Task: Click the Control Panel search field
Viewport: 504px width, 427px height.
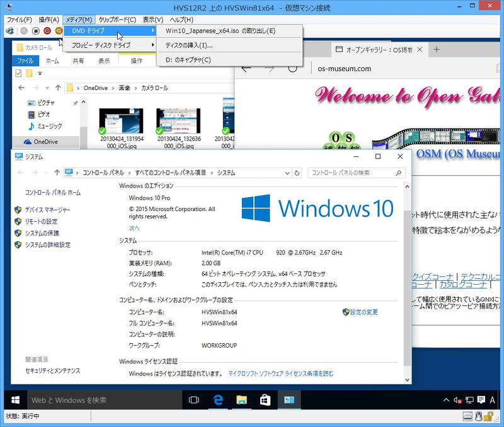Action: pos(356,173)
